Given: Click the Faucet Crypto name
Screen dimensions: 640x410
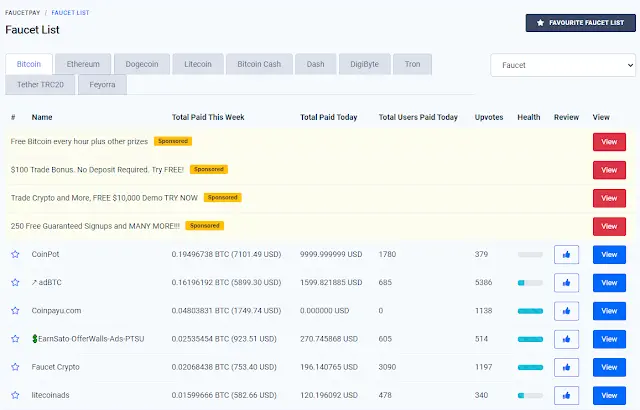Looking at the screenshot, I should tap(56, 367).
